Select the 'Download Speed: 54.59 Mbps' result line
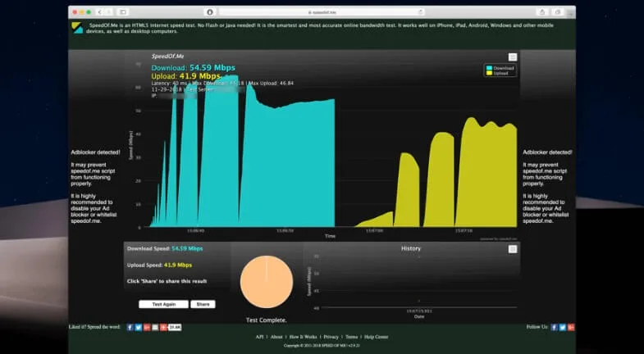This screenshot has width=644, height=354. tap(165, 248)
